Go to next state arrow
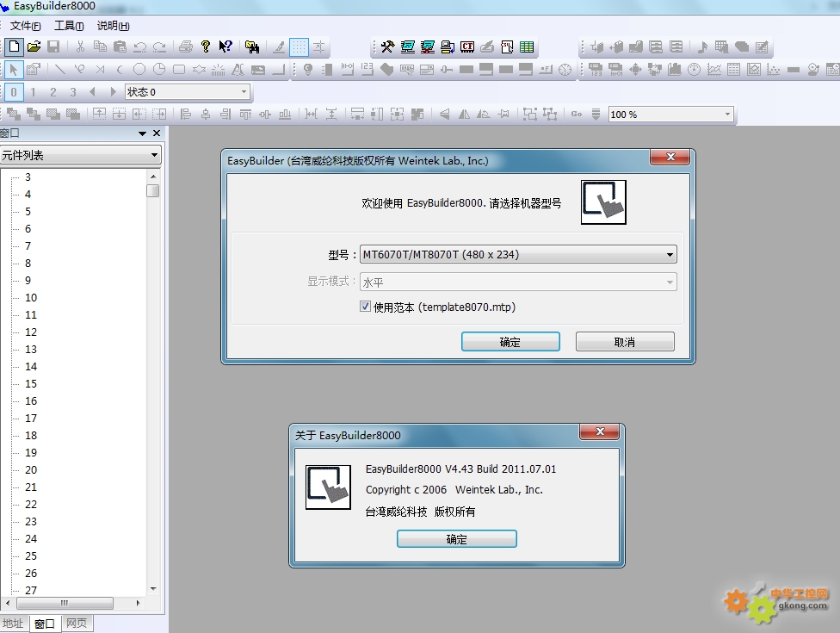The height and width of the screenshot is (633, 840). tap(113, 92)
